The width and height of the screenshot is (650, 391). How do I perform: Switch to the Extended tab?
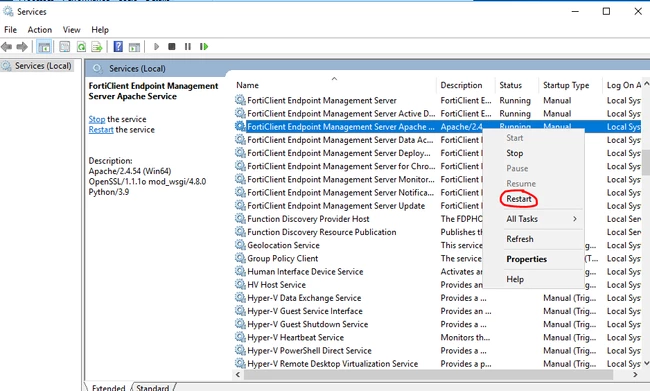[x=108, y=387]
